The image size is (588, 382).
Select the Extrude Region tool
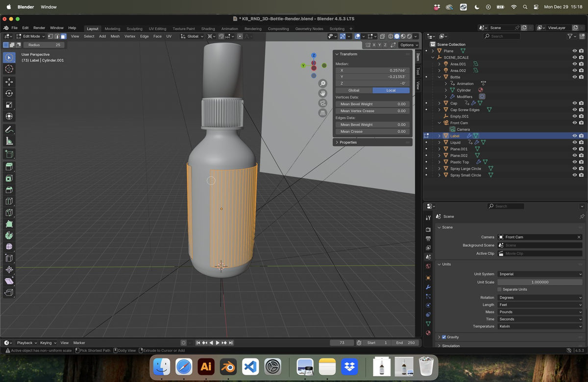[9, 167]
